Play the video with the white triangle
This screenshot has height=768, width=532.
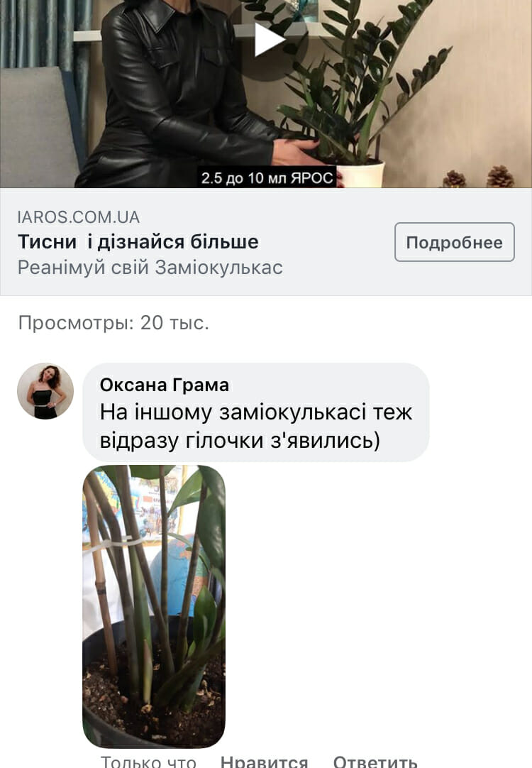268,39
